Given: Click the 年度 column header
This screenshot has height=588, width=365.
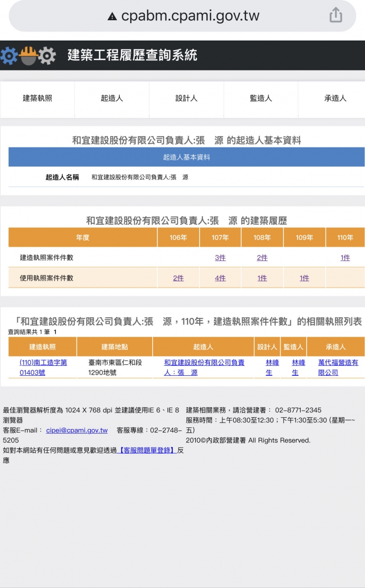Looking at the screenshot, I should click(x=83, y=238).
